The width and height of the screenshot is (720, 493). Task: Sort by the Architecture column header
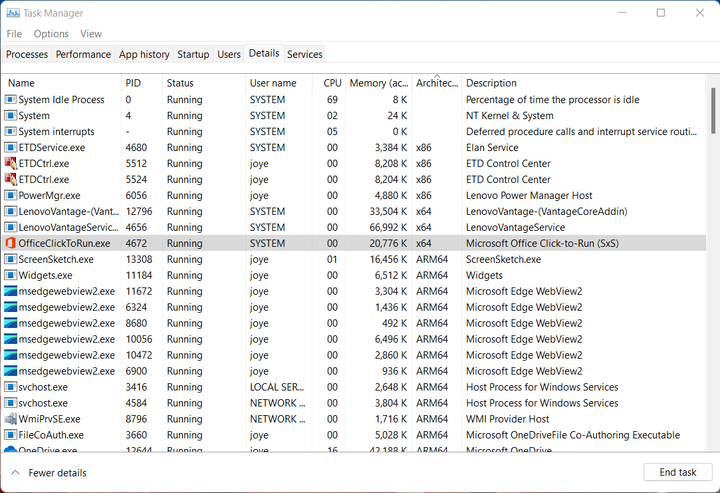click(x=437, y=83)
